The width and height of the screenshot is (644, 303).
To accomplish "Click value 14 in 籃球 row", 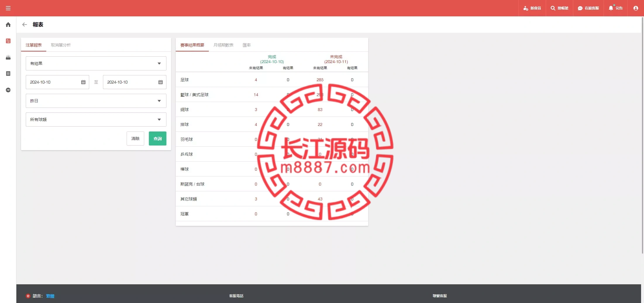I will click(256, 95).
